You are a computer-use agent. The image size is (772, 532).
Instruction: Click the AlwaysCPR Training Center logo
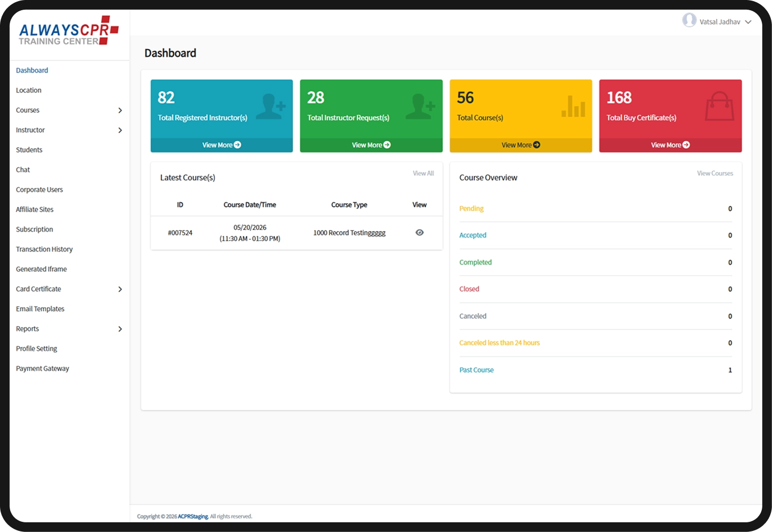click(x=69, y=31)
